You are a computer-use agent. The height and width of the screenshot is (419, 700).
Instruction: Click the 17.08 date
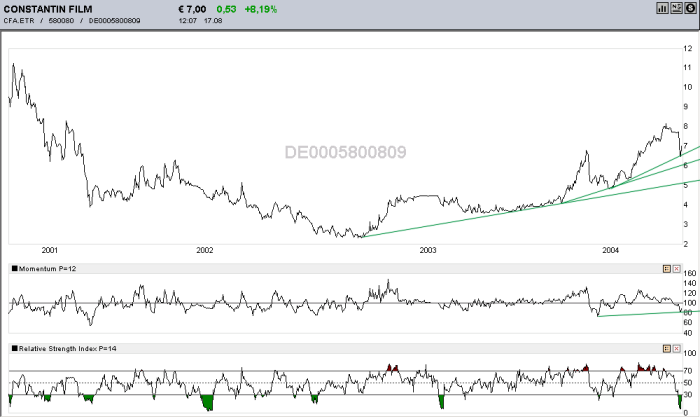point(213,21)
